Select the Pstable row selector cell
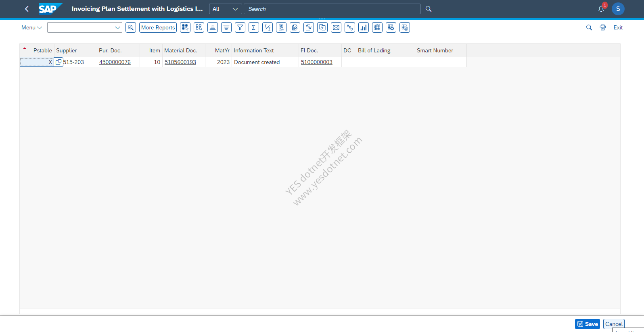This screenshot has height=332, width=644. [x=37, y=62]
